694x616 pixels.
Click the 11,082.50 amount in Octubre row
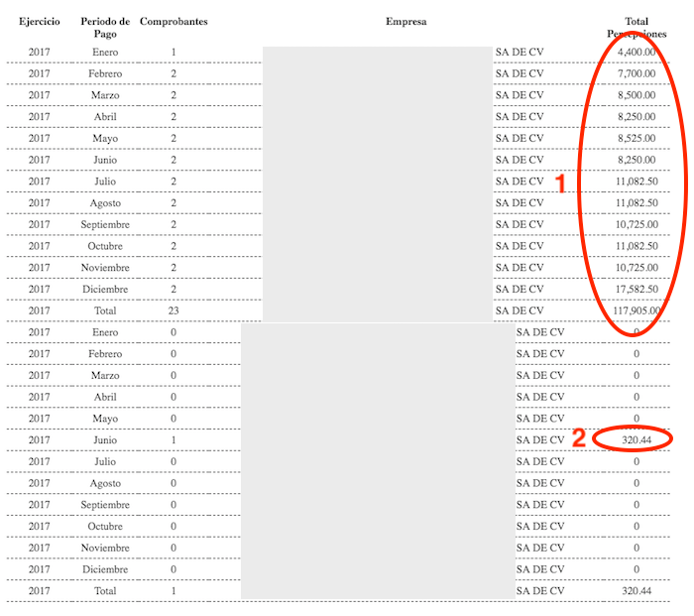point(636,246)
